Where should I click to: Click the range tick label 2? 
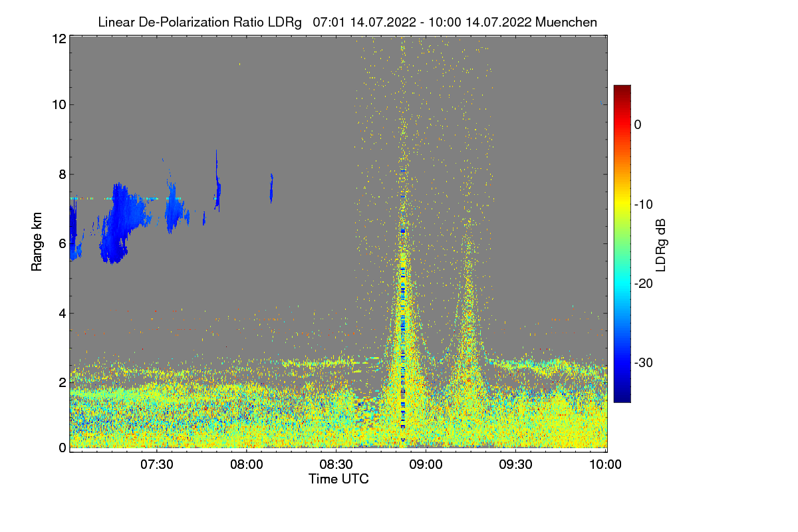coord(62,382)
